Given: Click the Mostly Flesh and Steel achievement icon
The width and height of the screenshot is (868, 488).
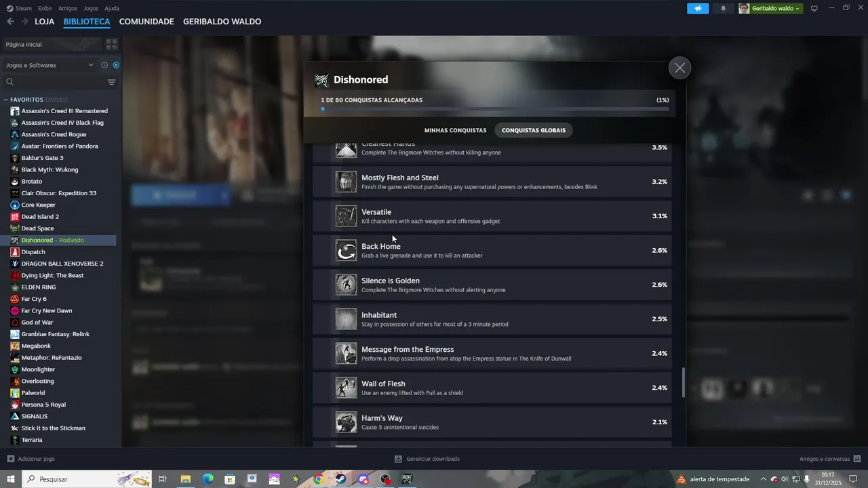Looking at the screenshot, I should [x=346, y=182].
